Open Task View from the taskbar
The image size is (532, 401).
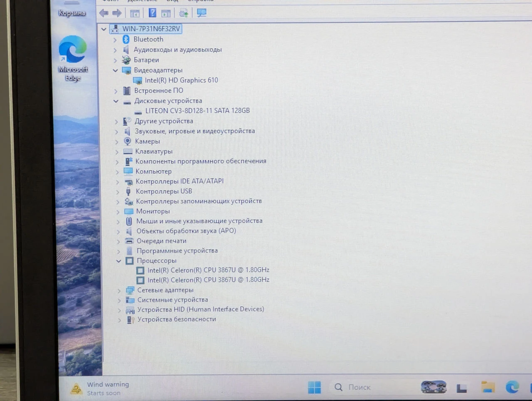[461, 388]
